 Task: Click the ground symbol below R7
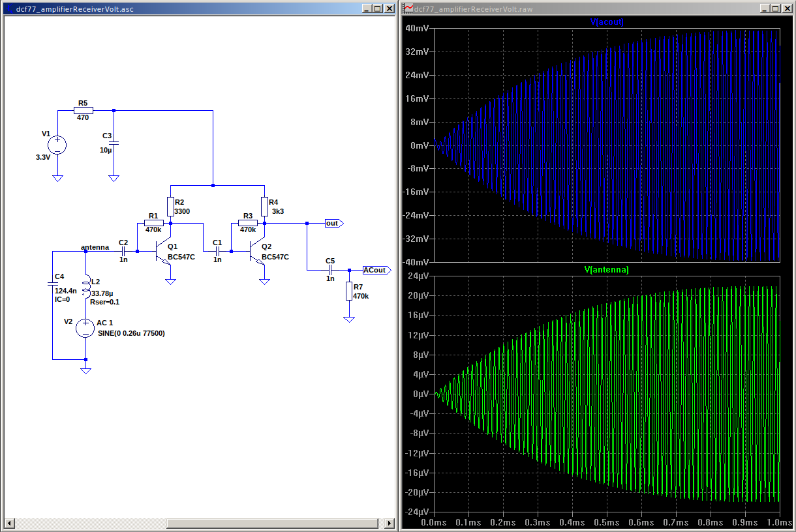point(349,319)
